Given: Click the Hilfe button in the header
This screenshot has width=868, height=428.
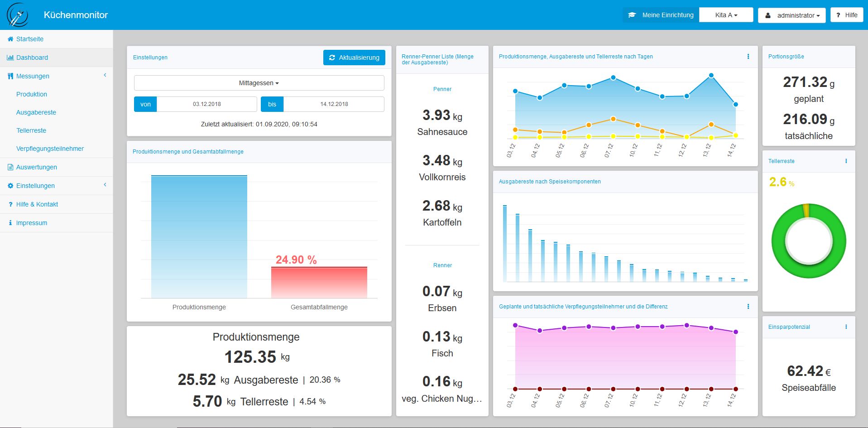Looking at the screenshot, I should pyautogui.click(x=846, y=15).
